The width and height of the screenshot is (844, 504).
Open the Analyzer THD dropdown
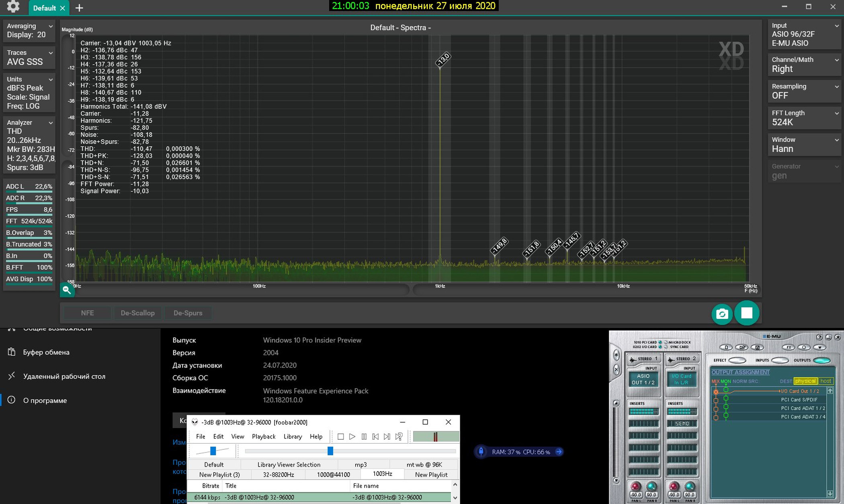click(29, 145)
